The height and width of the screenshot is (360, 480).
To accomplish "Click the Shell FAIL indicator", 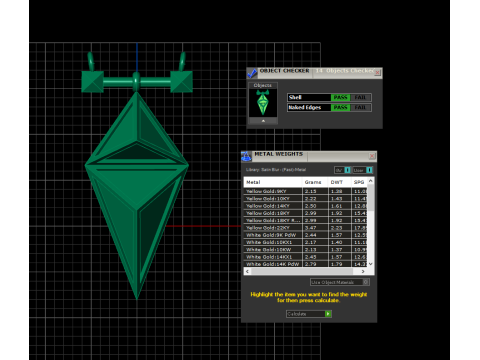I will [360, 97].
